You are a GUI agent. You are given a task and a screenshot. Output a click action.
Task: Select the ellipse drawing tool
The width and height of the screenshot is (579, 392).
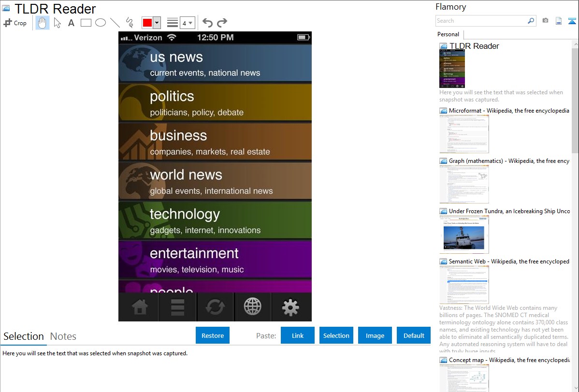coord(101,23)
